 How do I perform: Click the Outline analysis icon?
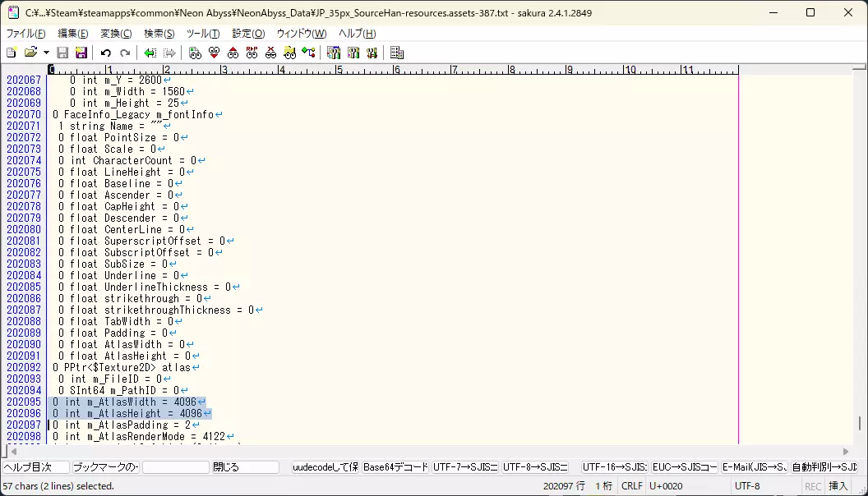coord(308,53)
